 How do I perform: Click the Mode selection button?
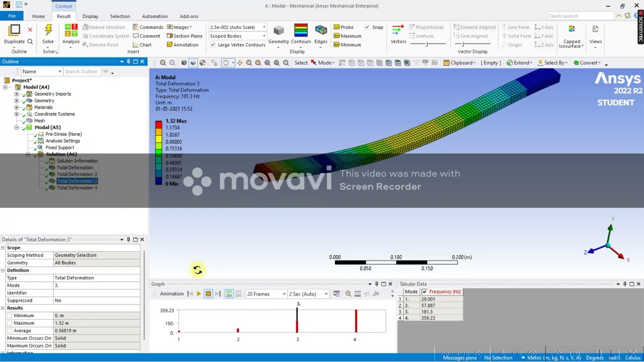(x=322, y=63)
